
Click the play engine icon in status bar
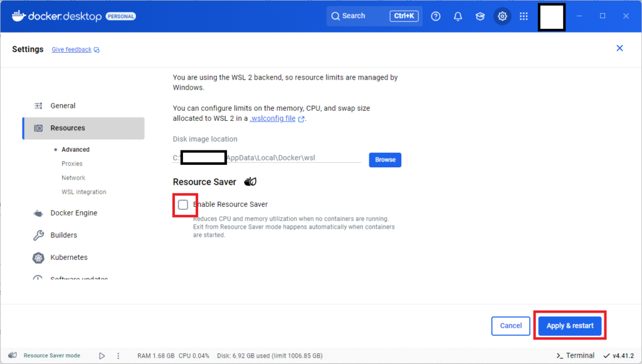point(102,356)
